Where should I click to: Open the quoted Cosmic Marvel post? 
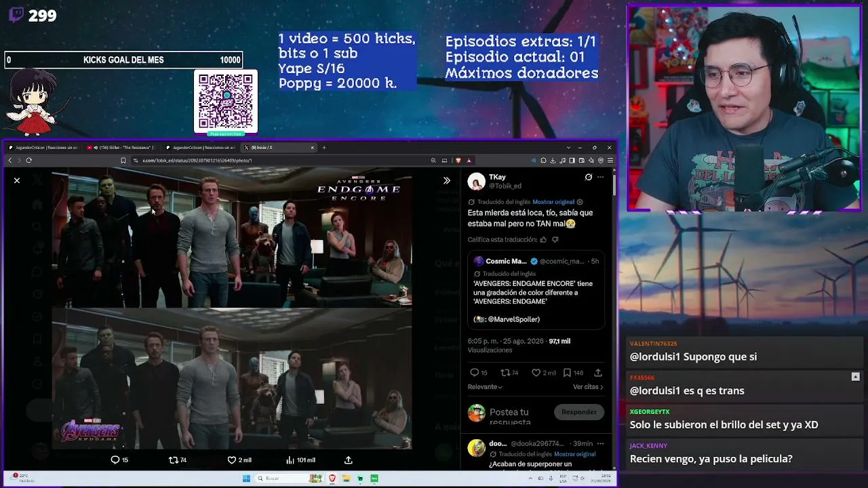[x=535, y=289]
